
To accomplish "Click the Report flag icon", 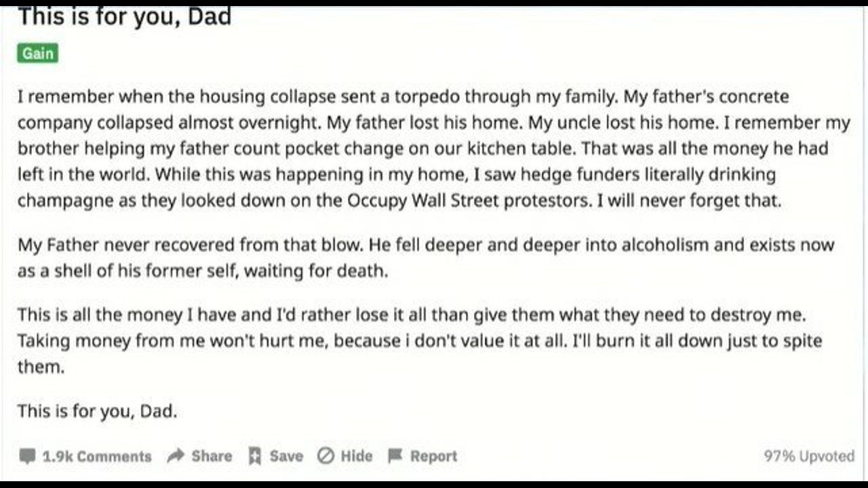I will pos(395,456).
